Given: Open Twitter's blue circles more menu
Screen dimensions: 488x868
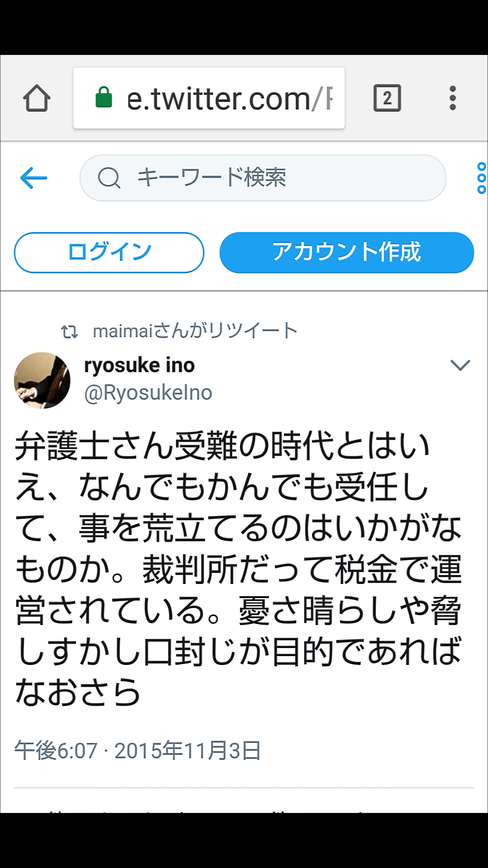Looking at the screenshot, I should [x=482, y=178].
